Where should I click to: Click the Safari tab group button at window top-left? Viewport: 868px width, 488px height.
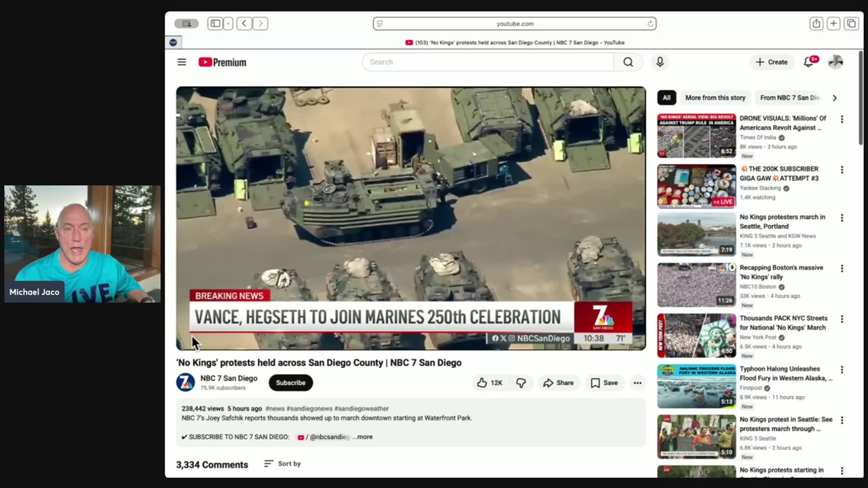(x=186, y=24)
